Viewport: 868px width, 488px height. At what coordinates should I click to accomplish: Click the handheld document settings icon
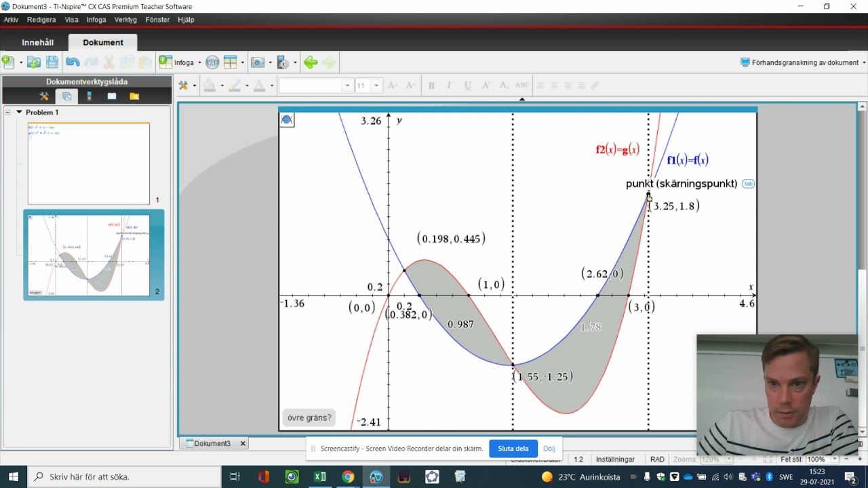pos(283,62)
